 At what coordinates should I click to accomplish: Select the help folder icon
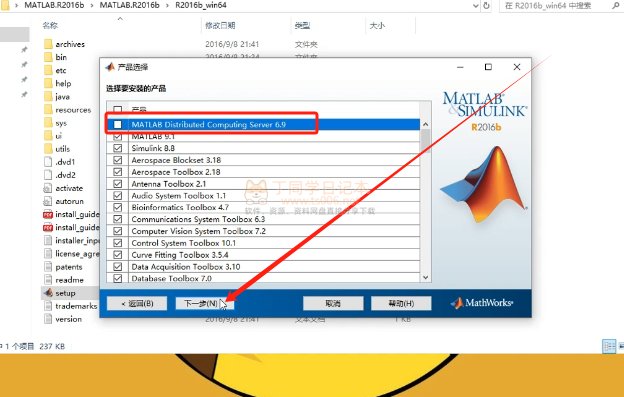click(x=48, y=83)
